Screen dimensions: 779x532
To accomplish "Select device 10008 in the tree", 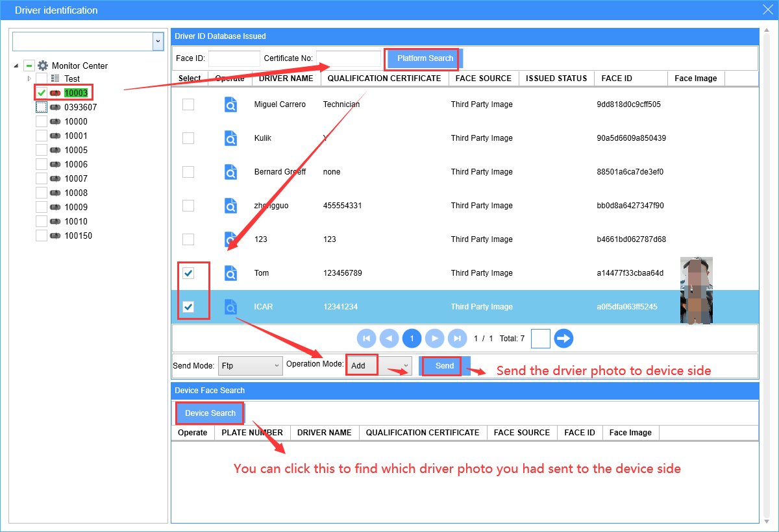I will [75, 193].
